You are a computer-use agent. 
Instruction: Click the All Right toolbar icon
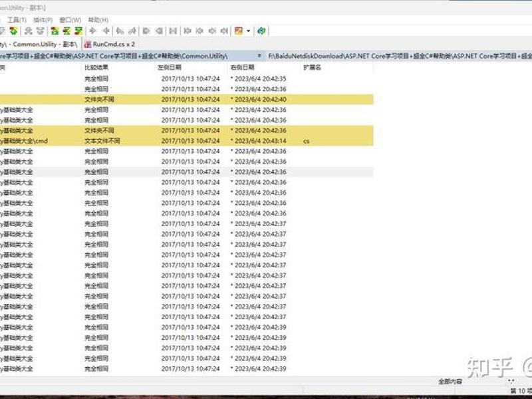[x=146, y=31]
